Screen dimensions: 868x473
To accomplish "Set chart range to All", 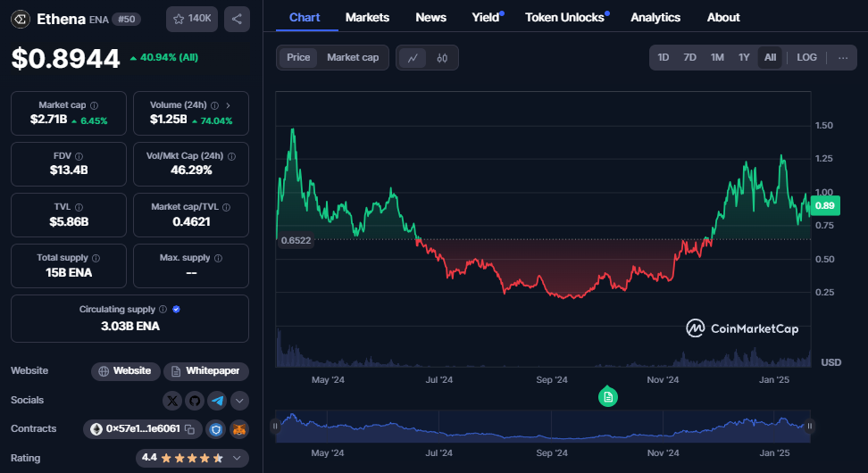I will click(770, 57).
